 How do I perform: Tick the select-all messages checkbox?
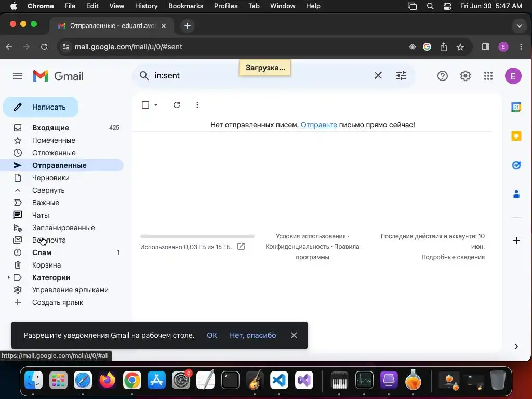pos(145,105)
